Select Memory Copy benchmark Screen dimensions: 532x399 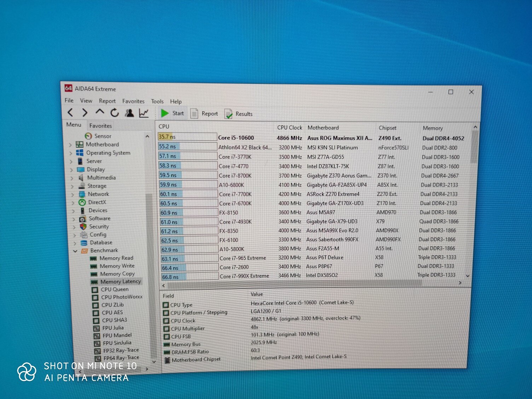[112, 274]
